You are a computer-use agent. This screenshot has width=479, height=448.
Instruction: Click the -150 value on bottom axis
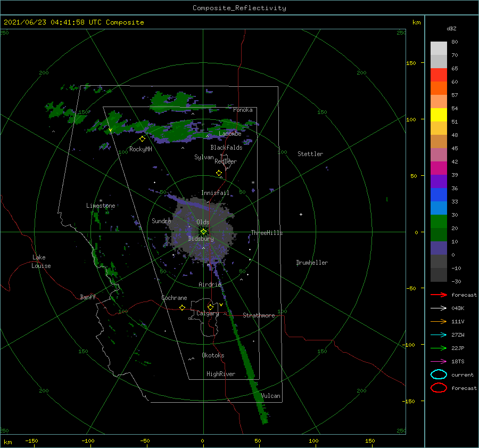(31, 441)
